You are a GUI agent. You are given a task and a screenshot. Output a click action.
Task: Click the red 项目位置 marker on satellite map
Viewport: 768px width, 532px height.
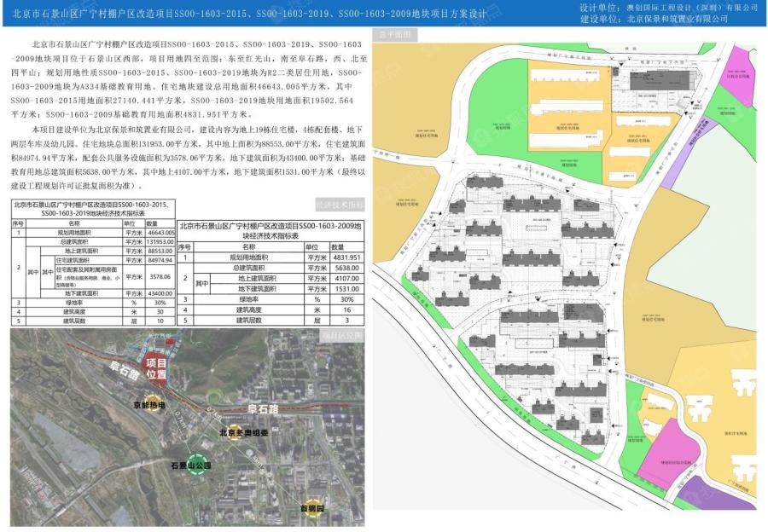156,367
